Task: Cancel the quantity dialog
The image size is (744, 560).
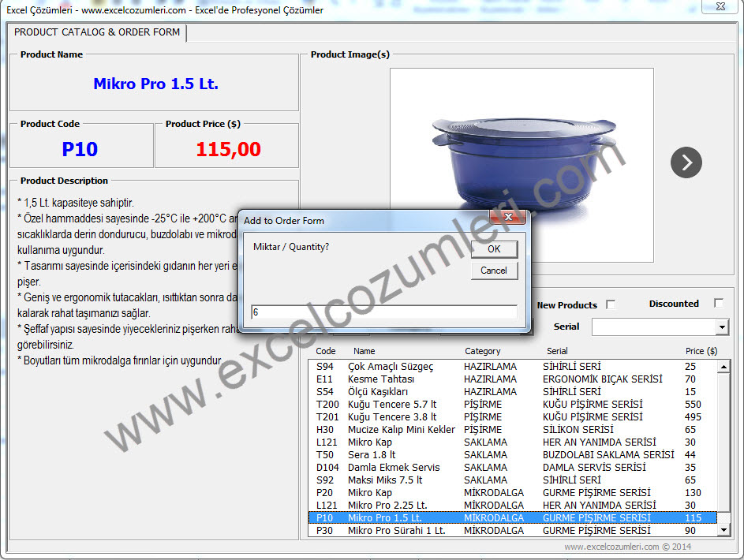Action: point(494,271)
